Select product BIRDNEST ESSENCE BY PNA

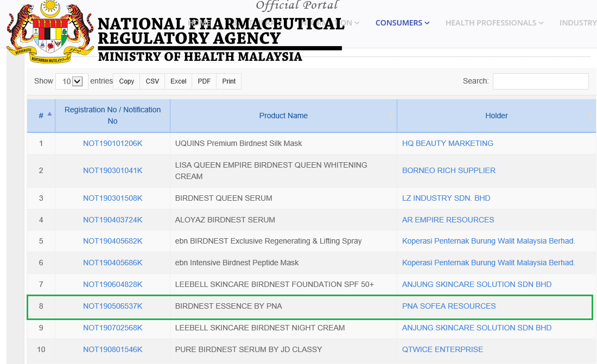coord(228,306)
